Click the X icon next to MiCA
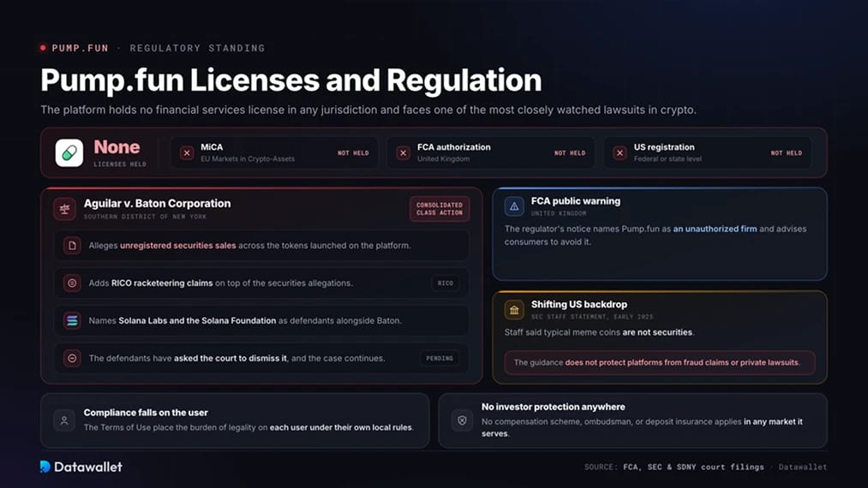Image resolution: width=868 pixels, height=488 pixels. point(187,152)
